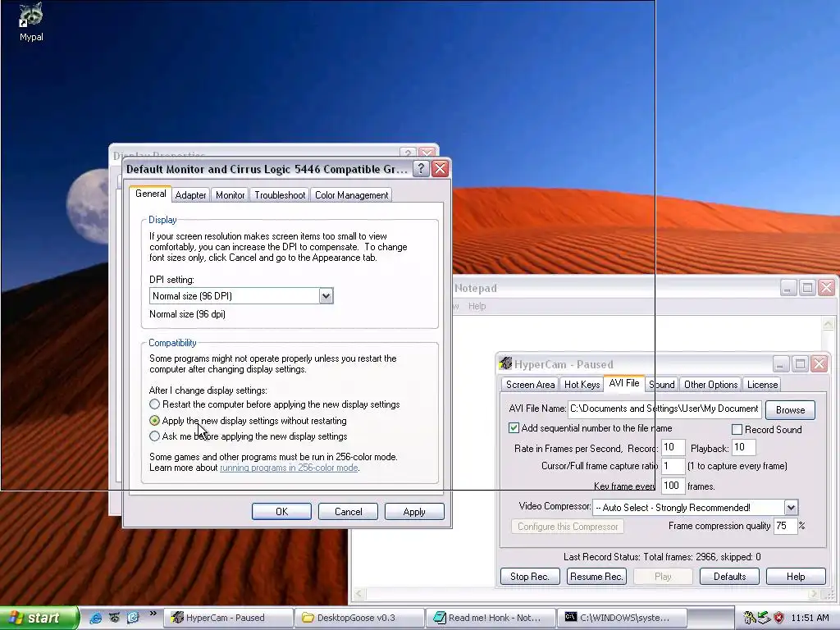Open Help menu in Notepad window

[x=477, y=306]
